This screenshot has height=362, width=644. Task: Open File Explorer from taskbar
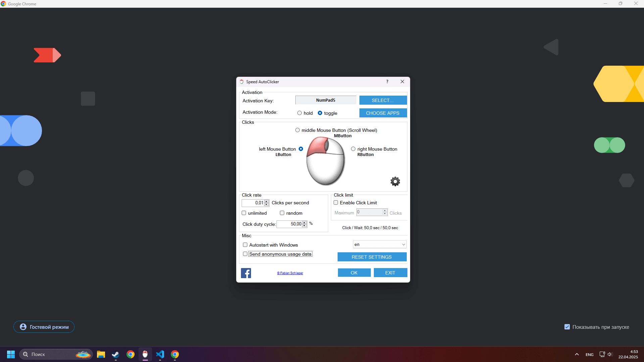101,354
